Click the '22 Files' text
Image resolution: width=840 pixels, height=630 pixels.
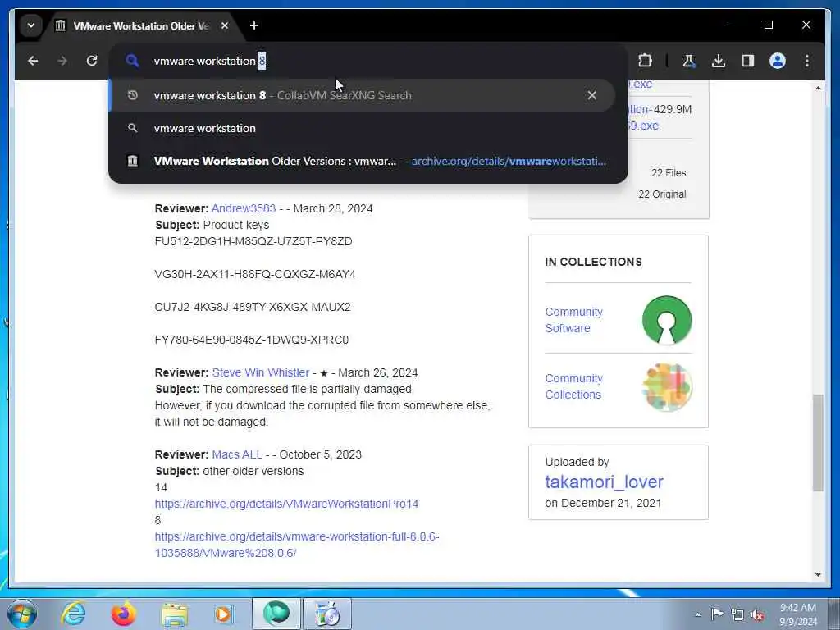click(x=669, y=172)
